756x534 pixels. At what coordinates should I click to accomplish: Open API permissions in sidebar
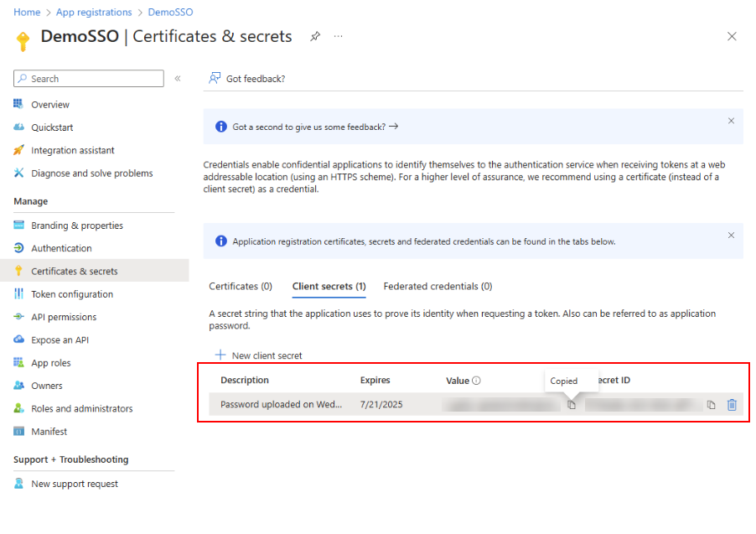64,317
